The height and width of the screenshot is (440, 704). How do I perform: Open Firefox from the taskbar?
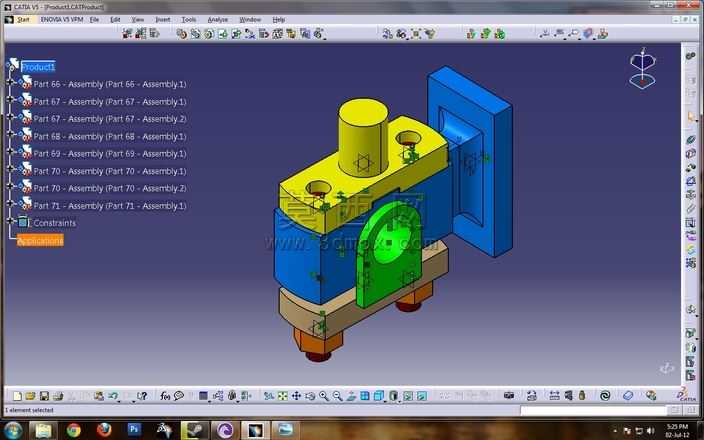tap(104, 430)
